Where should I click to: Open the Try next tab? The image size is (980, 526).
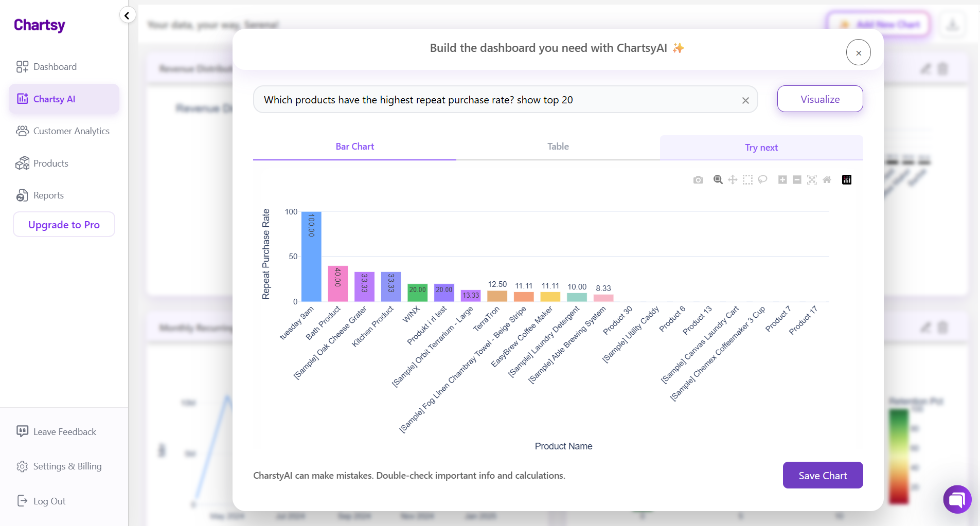[x=761, y=148]
